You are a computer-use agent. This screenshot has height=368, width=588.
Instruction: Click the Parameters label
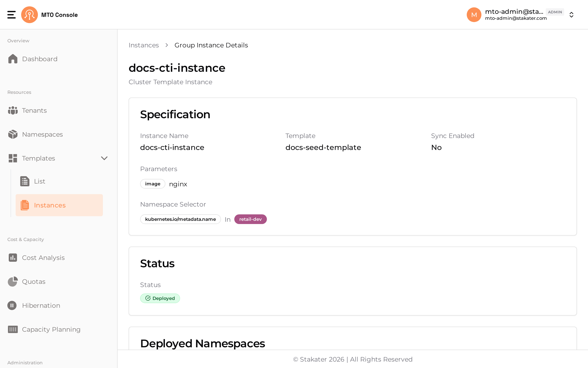pos(159,169)
